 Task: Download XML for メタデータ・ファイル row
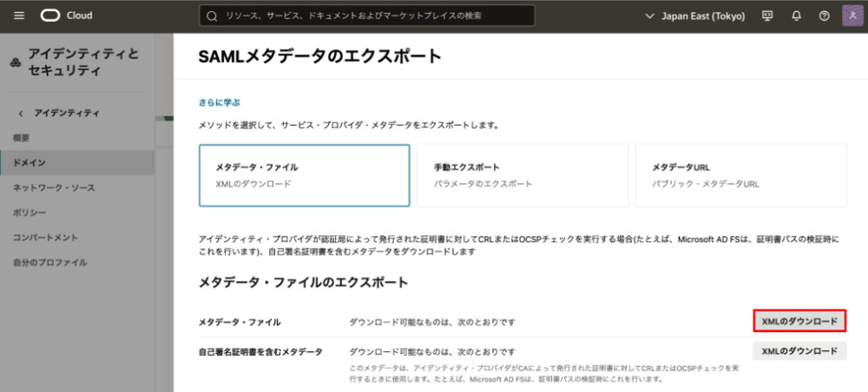point(799,321)
